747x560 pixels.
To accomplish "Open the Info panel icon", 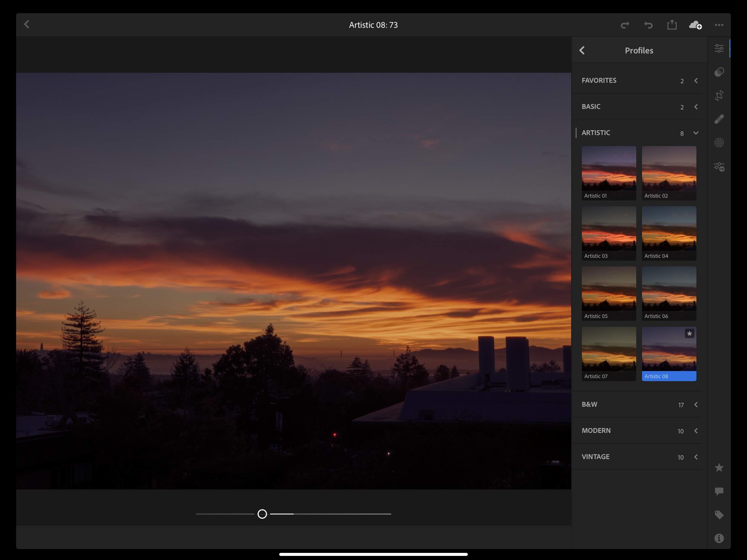I will click(719, 538).
